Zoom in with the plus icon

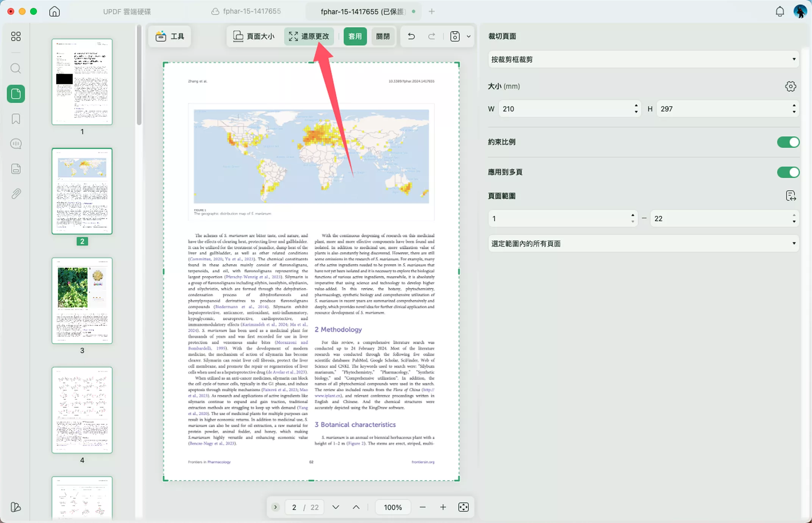(443, 507)
